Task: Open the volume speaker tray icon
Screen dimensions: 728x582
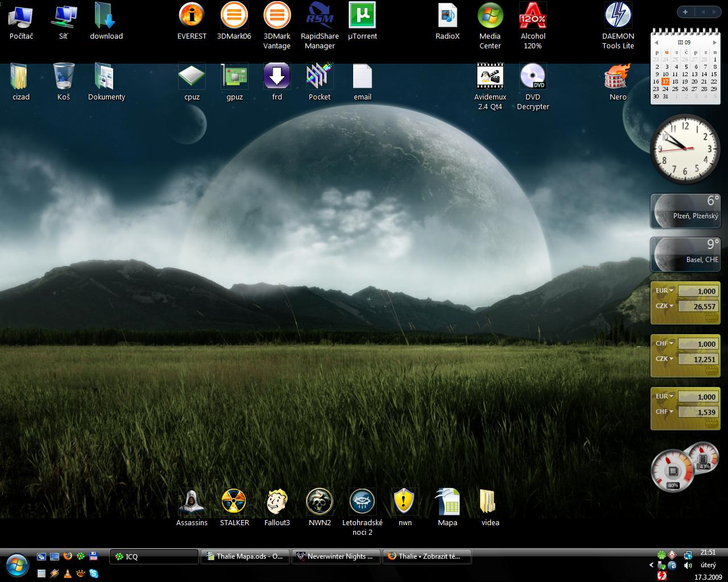Action: [x=688, y=566]
